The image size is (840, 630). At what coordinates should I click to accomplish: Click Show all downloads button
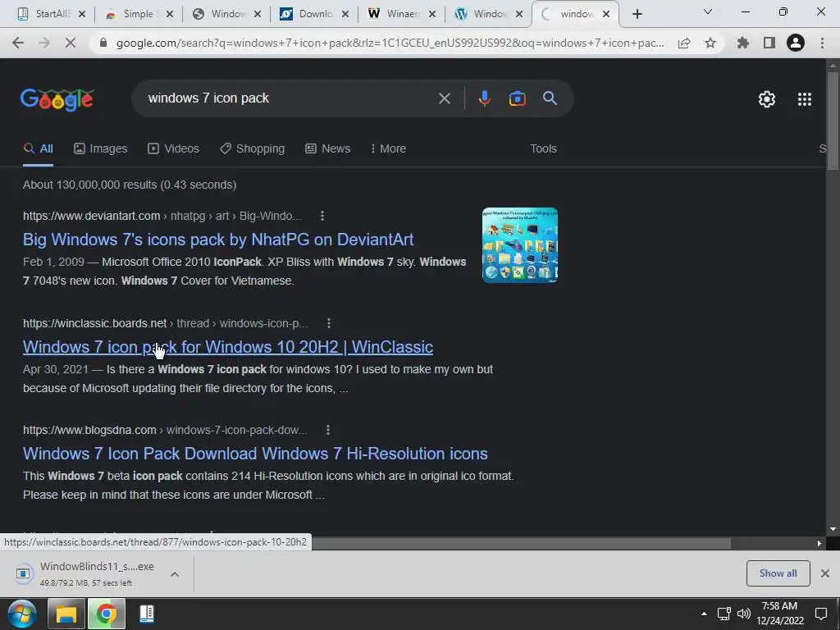(x=778, y=573)
